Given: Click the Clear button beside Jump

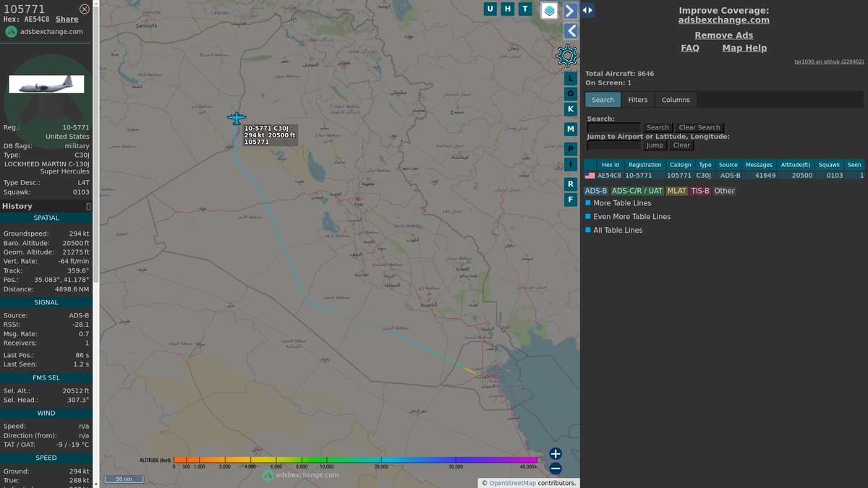Looking at the screenshot, I should pos(681,145).
